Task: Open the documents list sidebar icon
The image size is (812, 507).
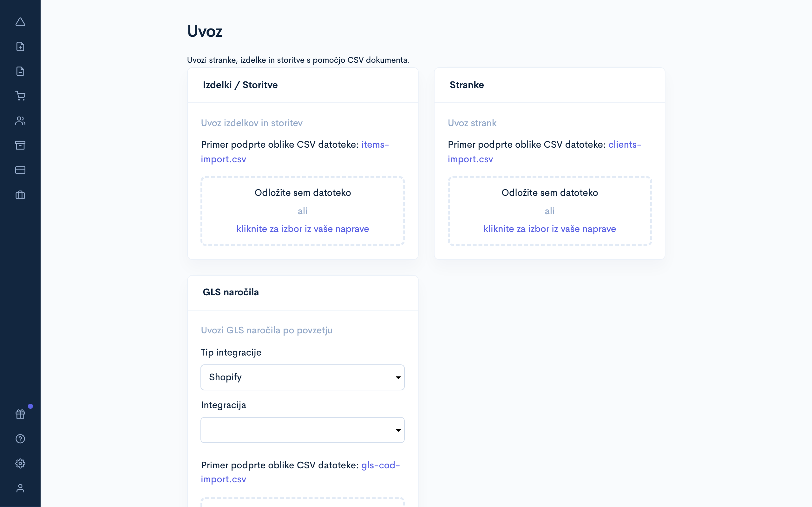Action: [x=20, y=71]
